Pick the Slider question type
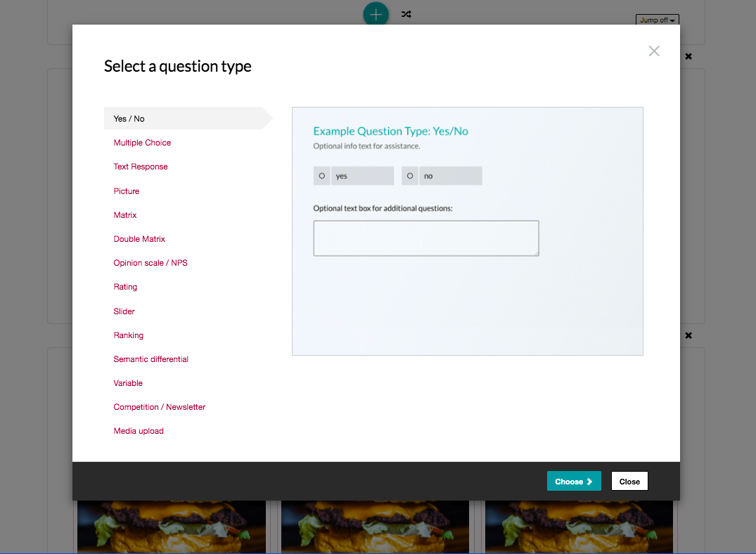The height and width of the screenshot is (554, 756). click(x=124, y=311)
